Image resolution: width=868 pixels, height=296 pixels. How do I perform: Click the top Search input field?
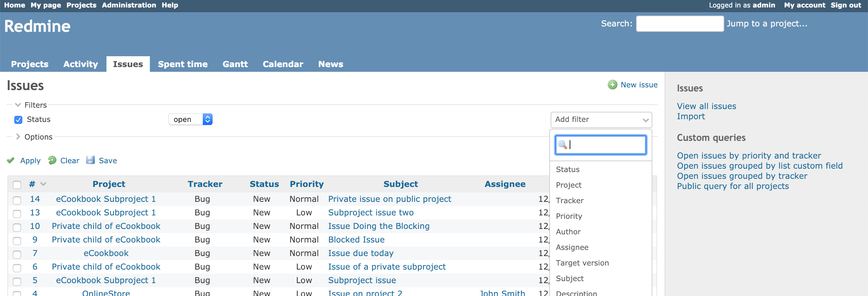click(x=680, y=24)
